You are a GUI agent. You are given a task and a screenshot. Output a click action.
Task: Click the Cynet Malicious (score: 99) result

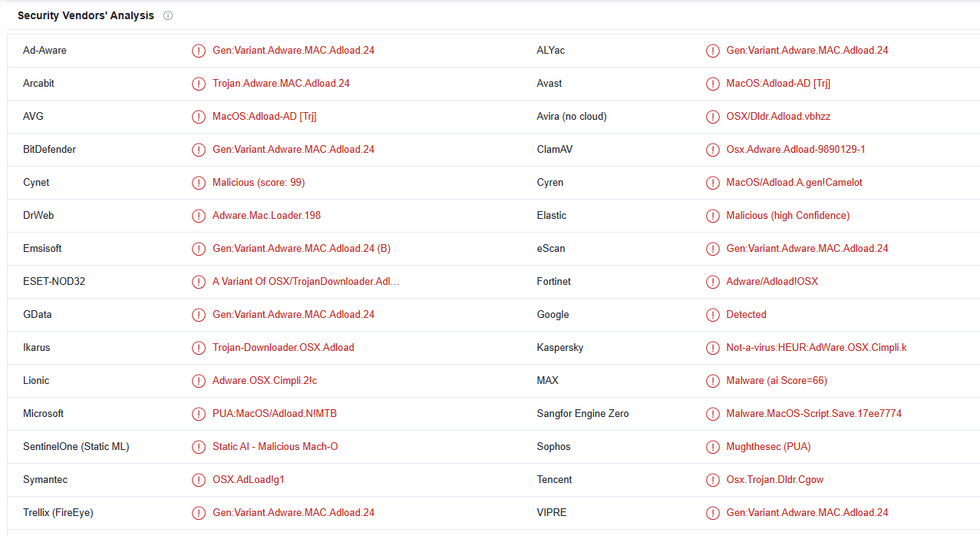point(259,183)
